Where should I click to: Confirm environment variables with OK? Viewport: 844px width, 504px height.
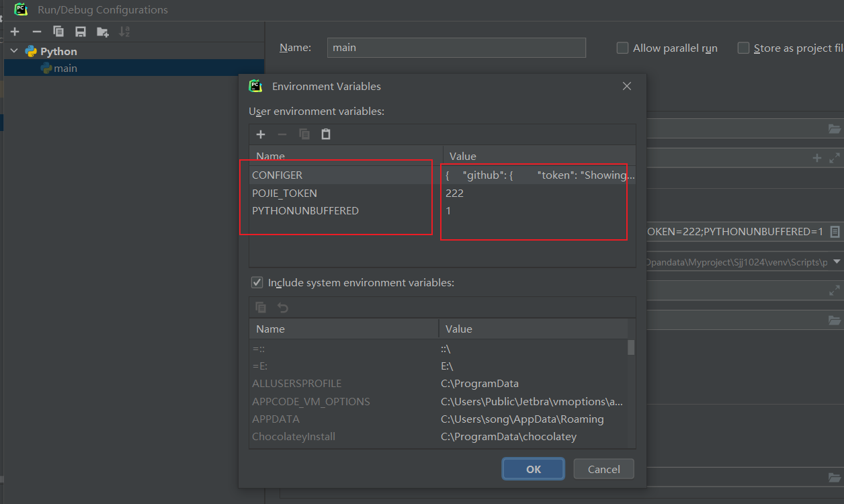(x=533, y=468)
